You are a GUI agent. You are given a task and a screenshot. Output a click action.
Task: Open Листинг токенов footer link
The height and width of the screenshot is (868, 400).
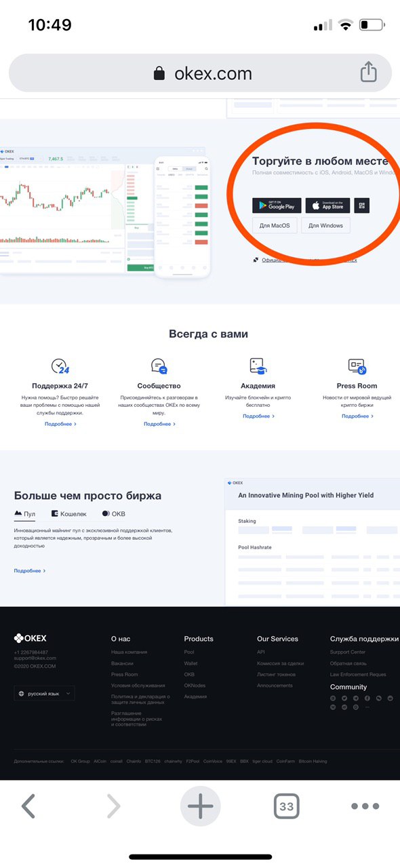coord(276,674)
